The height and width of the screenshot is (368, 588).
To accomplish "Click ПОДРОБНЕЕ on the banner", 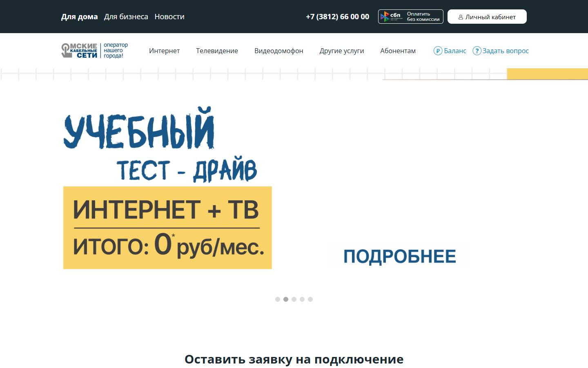I will (x=399, y=257).
